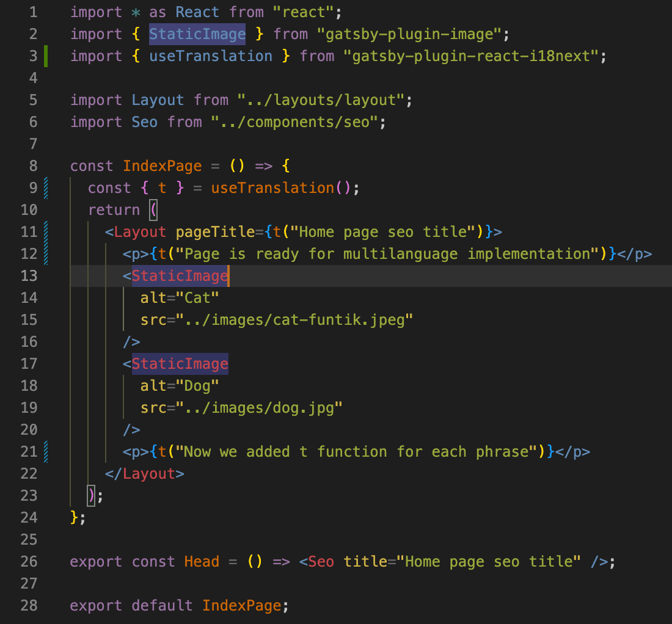Click the "../components/seo" import path

pyautogui.click(x=294, y=122)
